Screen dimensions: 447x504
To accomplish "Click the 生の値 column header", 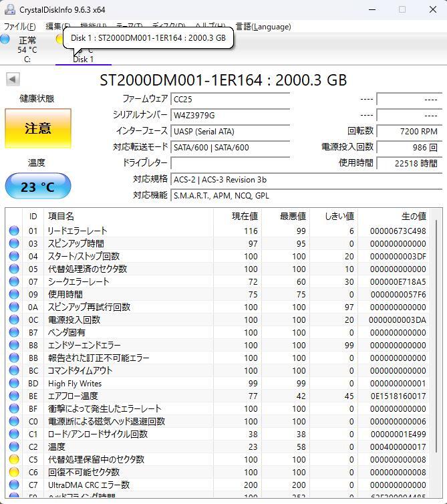I will 413,216.
